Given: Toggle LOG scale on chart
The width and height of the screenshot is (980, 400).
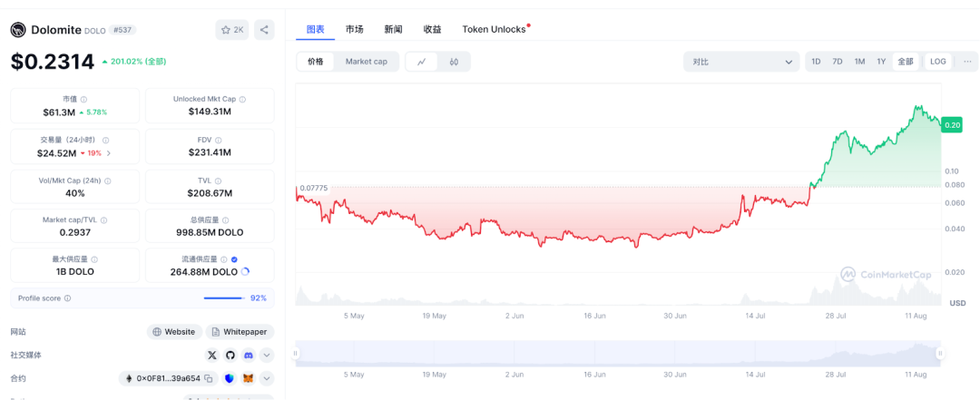Looking at the screenshot, I should click(x=938, y=62).
